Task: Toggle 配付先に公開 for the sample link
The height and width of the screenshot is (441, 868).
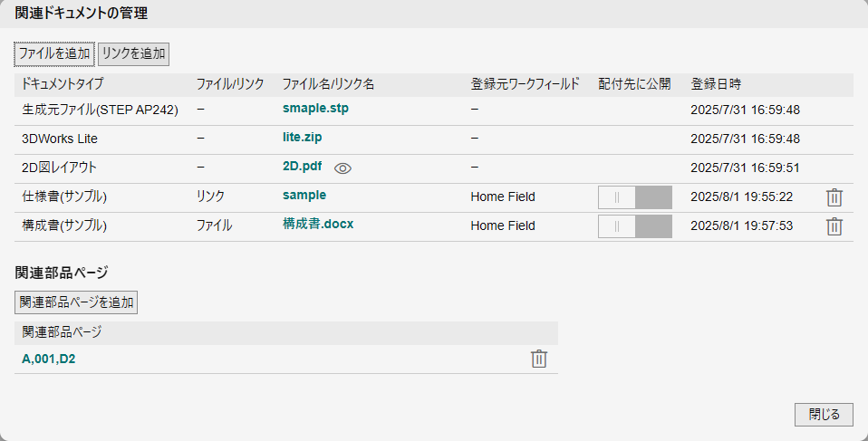Action: pos(634,197)
